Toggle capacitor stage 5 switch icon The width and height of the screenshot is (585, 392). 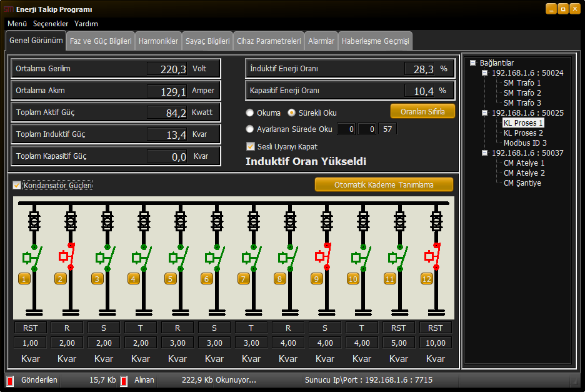click(x=179, y=258)
